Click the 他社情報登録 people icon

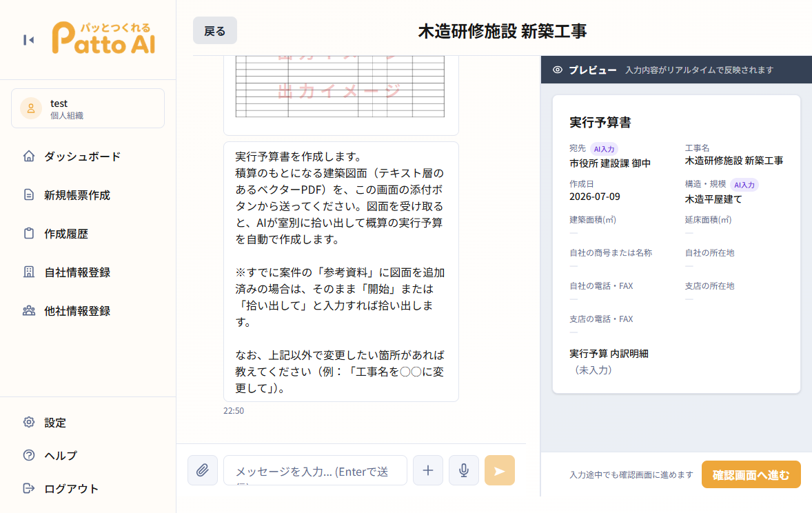tap(29, 311)
